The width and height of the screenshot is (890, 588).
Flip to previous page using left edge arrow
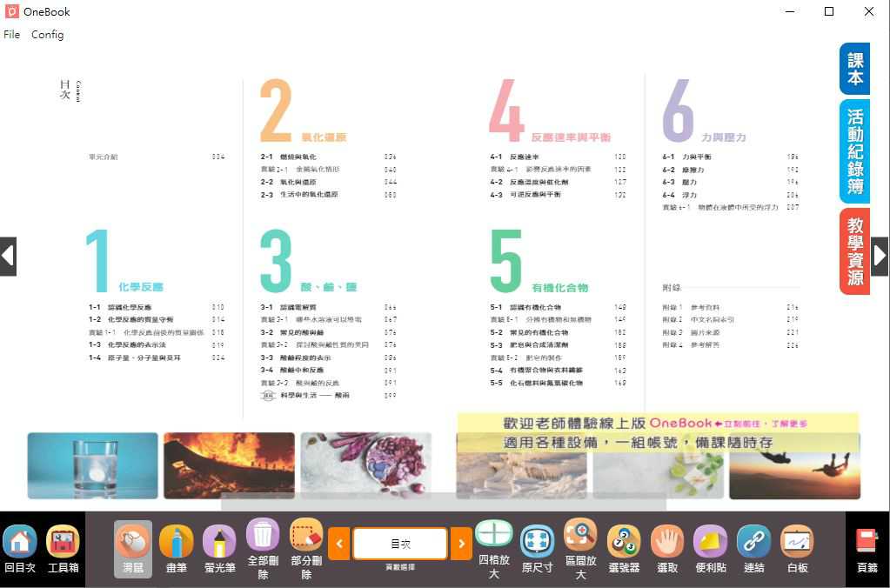[8, 257]
